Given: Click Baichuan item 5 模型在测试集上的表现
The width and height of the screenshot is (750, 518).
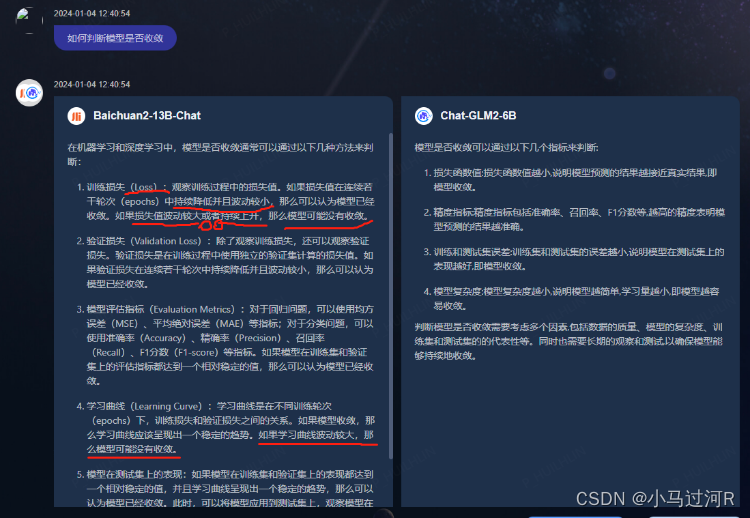Looking at the screenshot, I should (225, 488).
